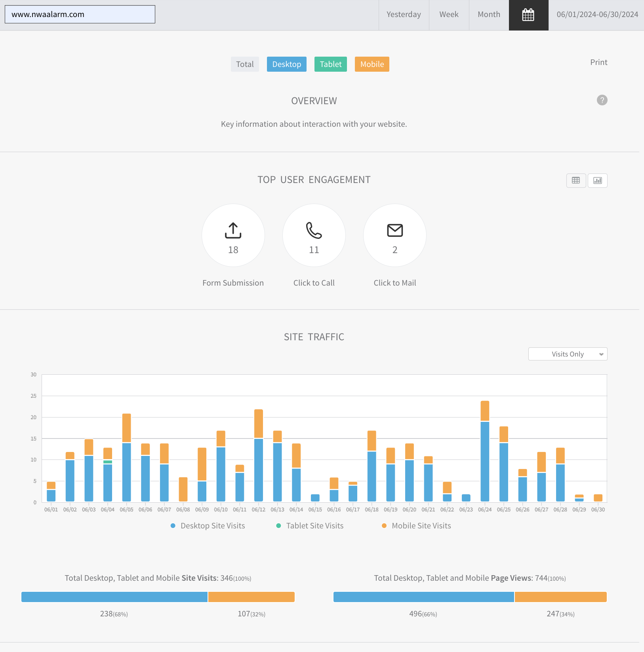Select the Month time range tab
The height and width of the screenshot is (652, 644).
click(x=489, y=15)
